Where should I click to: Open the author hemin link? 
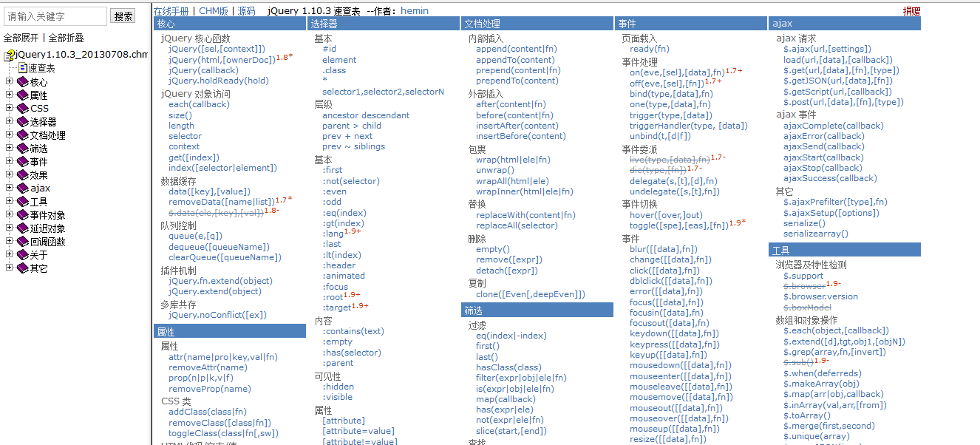[x=415, y=11]
